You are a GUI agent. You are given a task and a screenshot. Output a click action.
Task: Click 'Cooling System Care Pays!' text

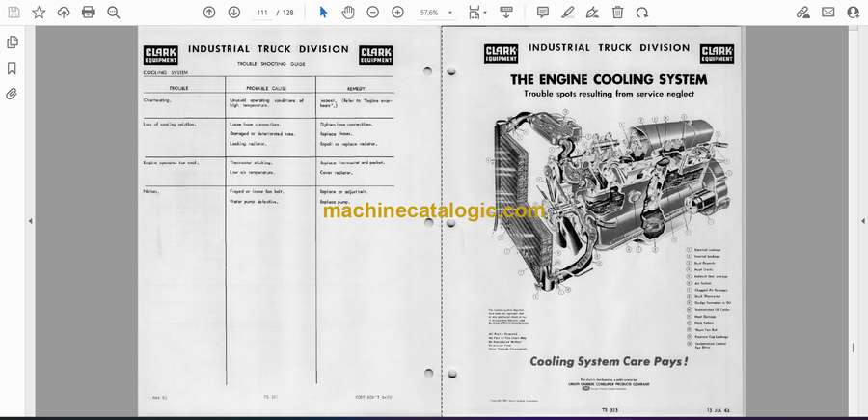(x=609, y=362)
